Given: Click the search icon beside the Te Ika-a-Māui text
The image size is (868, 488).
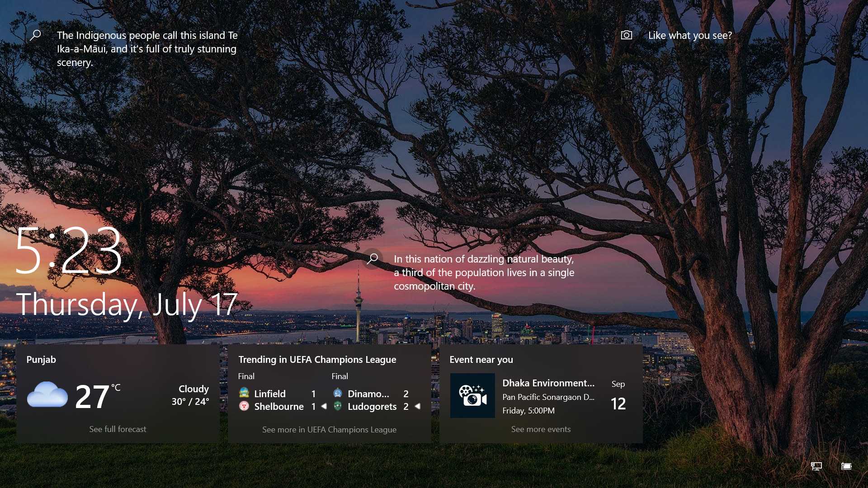Looking at the screenshot, I should 35,35.
